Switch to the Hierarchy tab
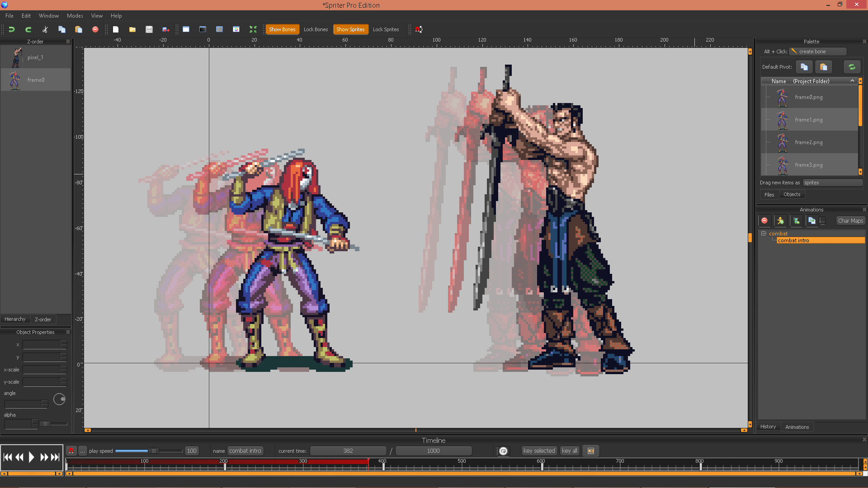 tap(15, 319)
